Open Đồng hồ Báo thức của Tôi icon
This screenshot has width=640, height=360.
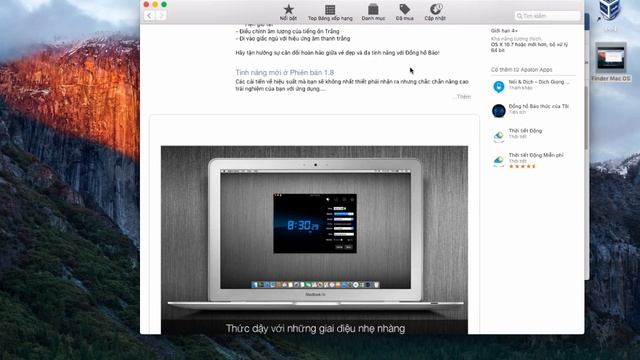[x=499, y=111]
